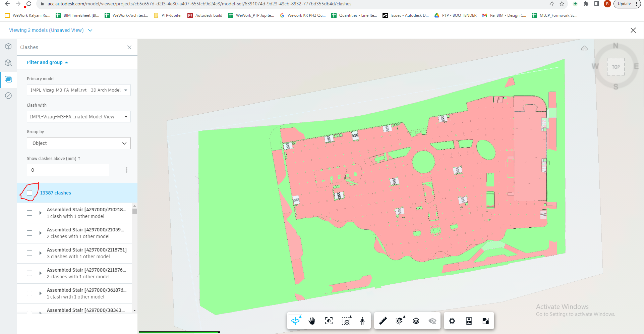Open the Primary model dropdown
Screen dimensions: 644x334
pos(78,90)
